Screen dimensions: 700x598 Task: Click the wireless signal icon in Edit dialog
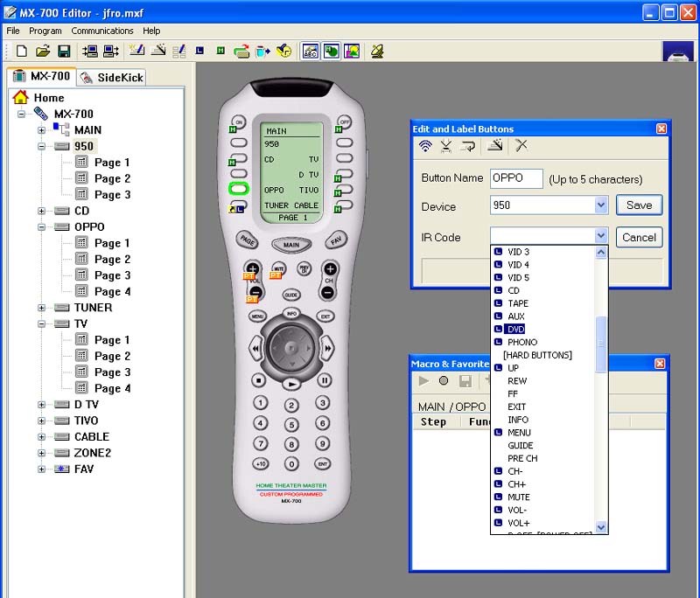pos(425,146)
